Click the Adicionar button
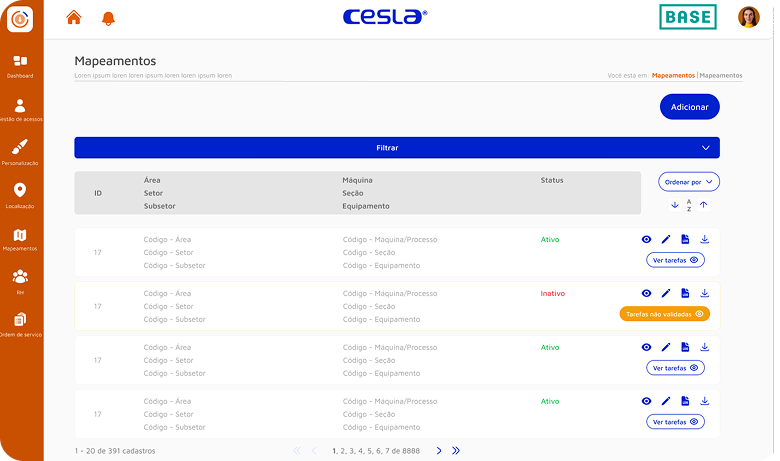 click(x=689, y=107)
